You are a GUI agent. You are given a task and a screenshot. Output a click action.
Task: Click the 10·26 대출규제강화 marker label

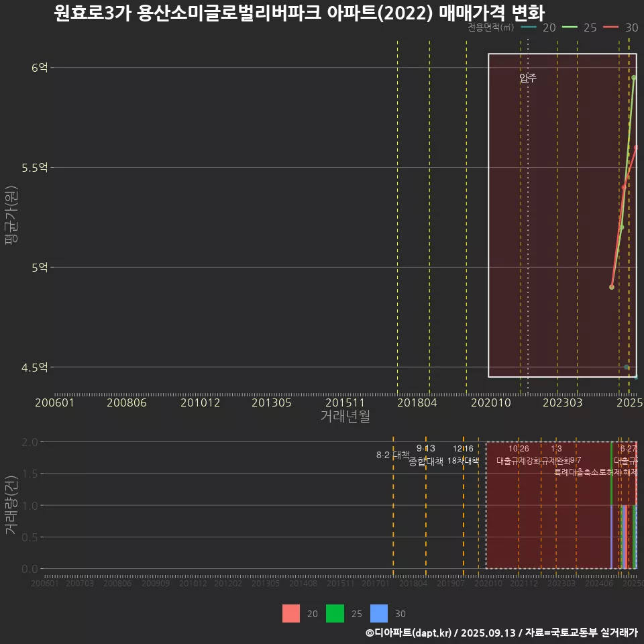(519, 455)
